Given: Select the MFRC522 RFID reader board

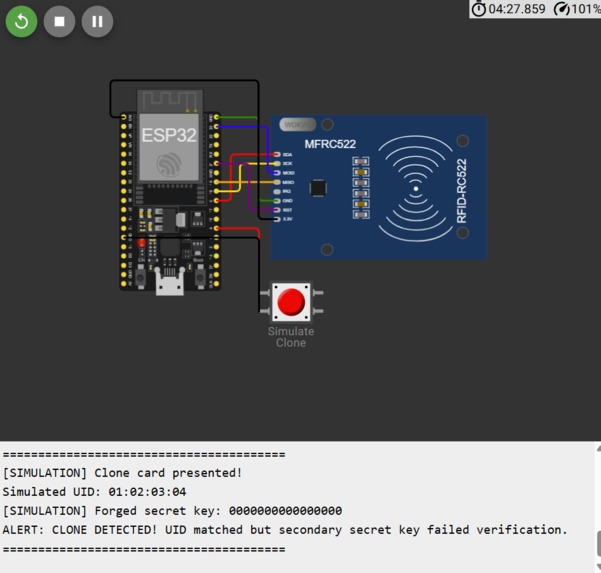Looking at the screenshot, I should pyautogui.click(x=379, y=187).
